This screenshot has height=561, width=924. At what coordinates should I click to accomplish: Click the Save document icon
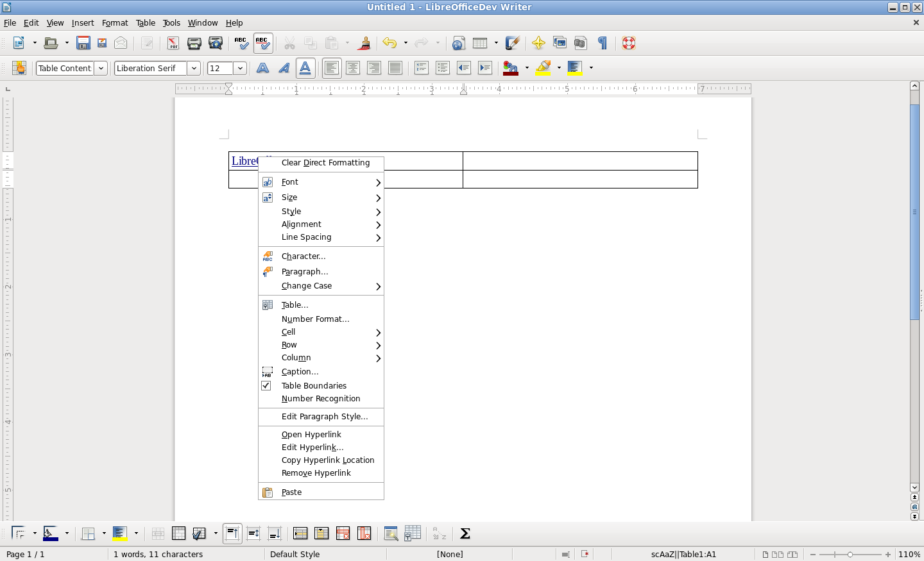[83, 43]
